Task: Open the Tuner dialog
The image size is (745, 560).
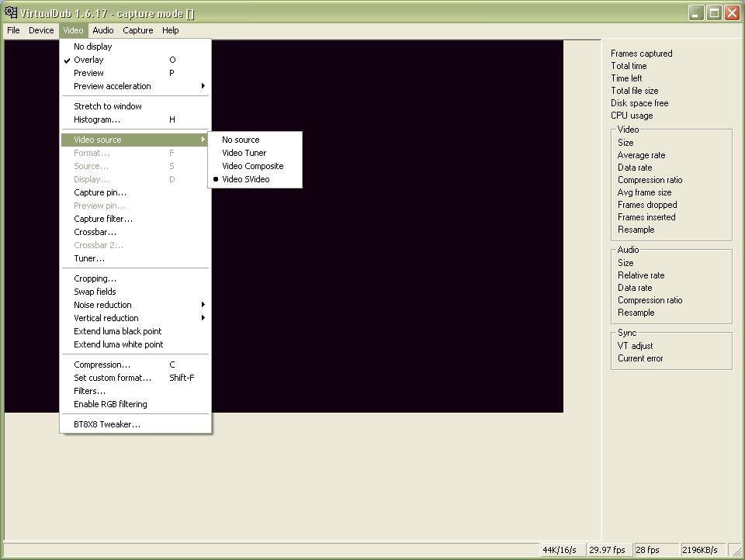Action: pyautogui.click(x=135, y=259)
